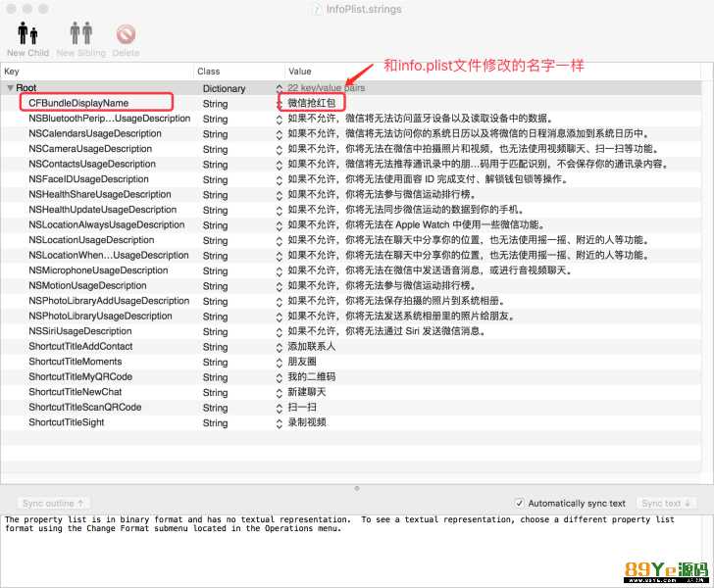Select the ShortcutTitleNewChat key
This screenshot has height=588, width=714.
pyautogui.click(x=76, y=392)
